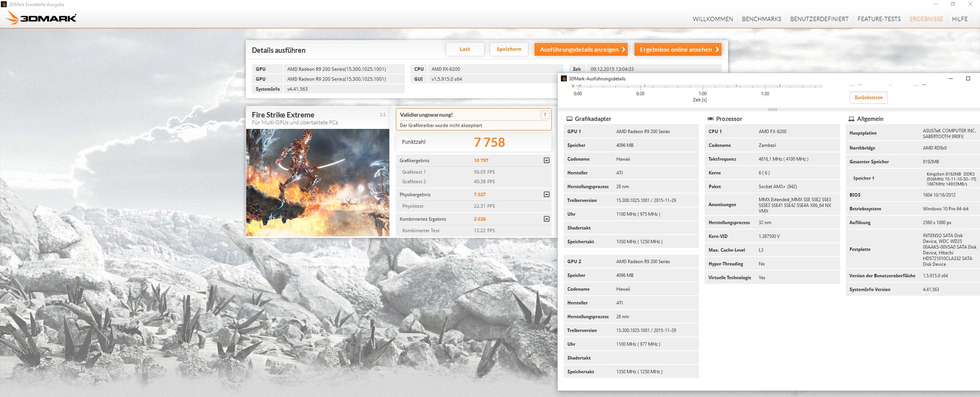Collapse the Physikergebnis section
Screen dimensions: 980x397
[x=547, y=194]
